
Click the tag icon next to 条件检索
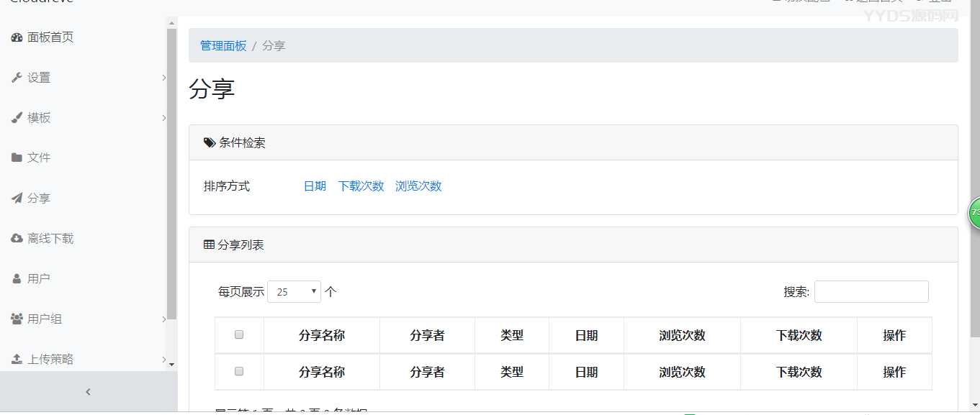point(210,142)
